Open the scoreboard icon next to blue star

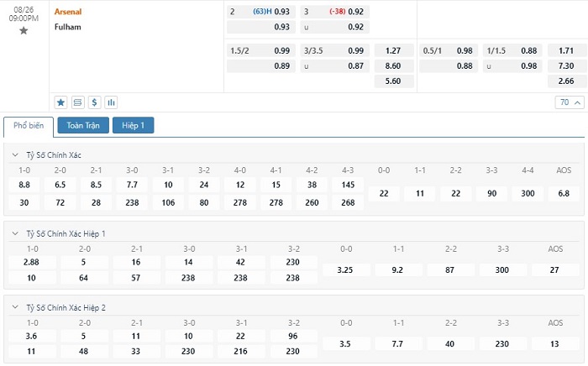pos(77,102)
